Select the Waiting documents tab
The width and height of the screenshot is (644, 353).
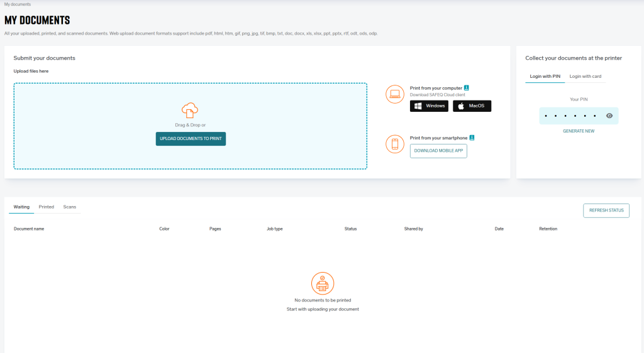coord(22,207)
